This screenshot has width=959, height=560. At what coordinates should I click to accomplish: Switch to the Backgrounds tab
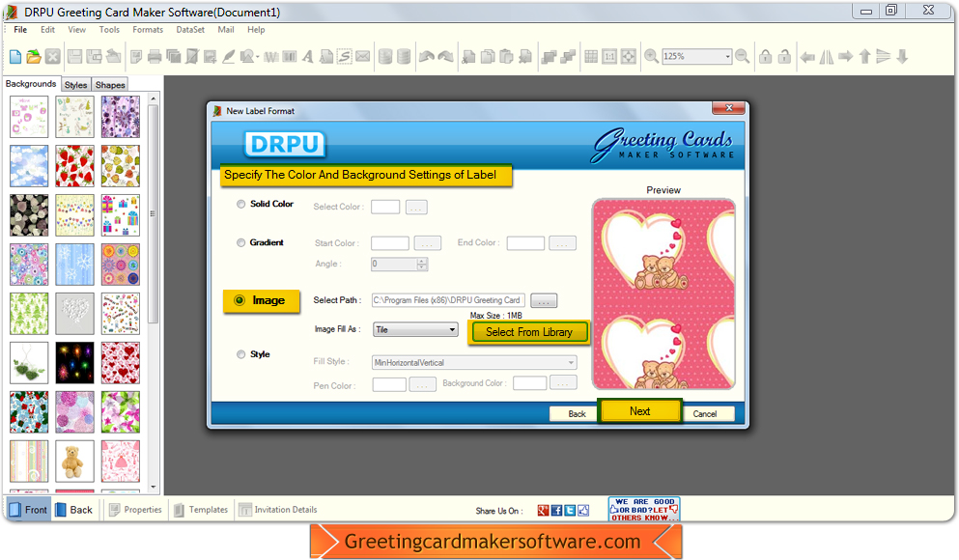click(x=31, y=84)
